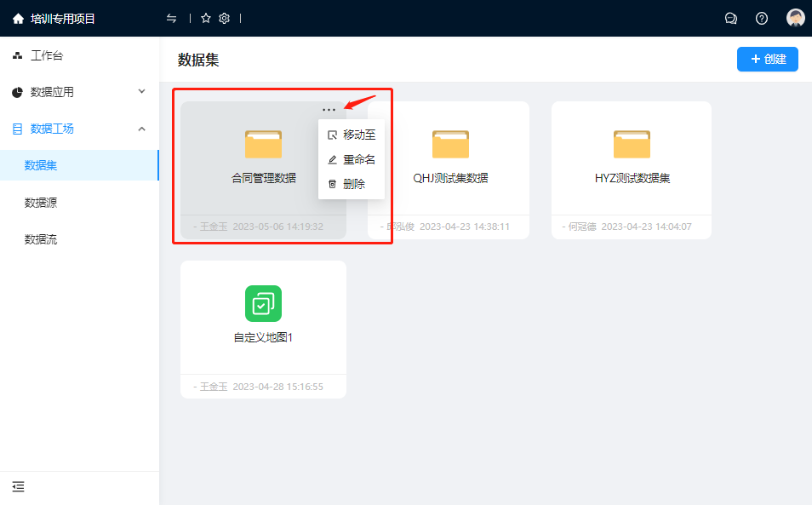Viewport: 812px width, 505px height.
Task: Open the QHJ测试集数据 folder
Action: 450,158
